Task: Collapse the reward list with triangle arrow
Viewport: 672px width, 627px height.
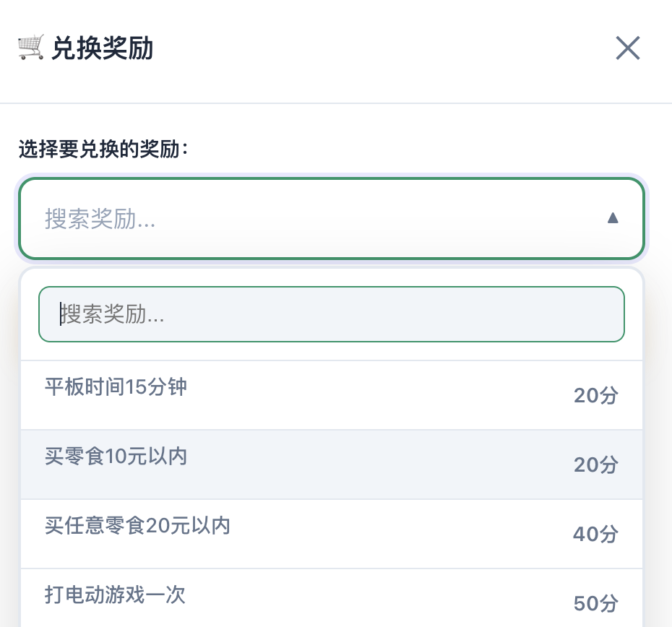Action: [613, 218]
